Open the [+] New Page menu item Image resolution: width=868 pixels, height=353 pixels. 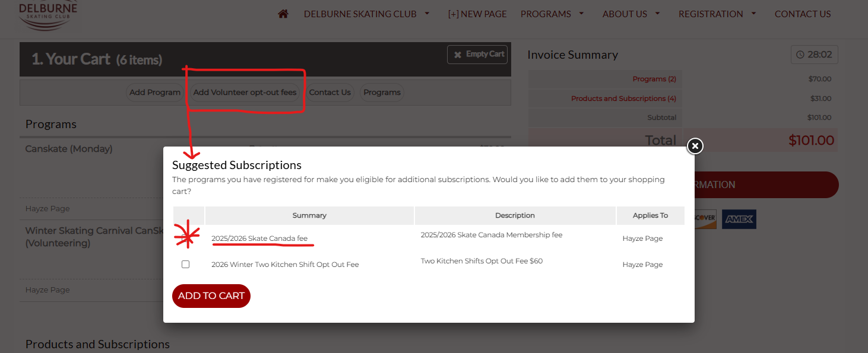point(477,14)
